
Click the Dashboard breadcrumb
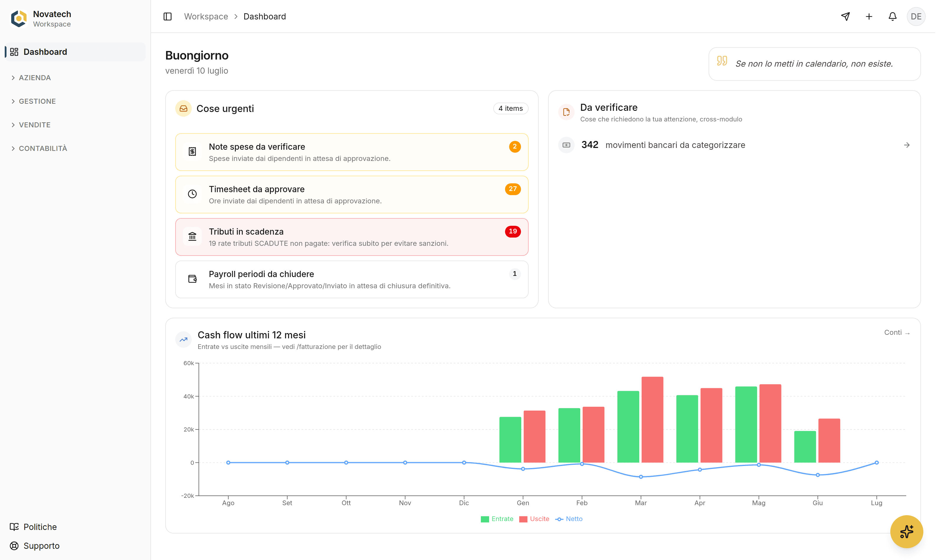[265, 17]
